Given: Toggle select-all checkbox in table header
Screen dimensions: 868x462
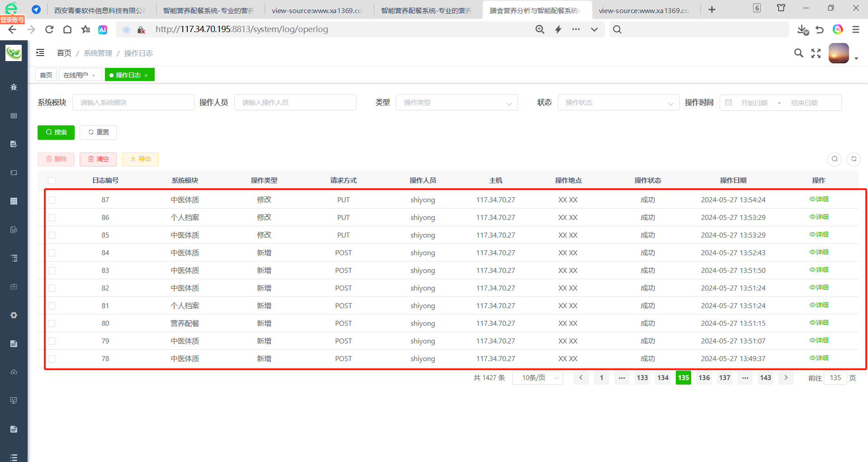Looking at the screenshot, I should pos(52,181).
